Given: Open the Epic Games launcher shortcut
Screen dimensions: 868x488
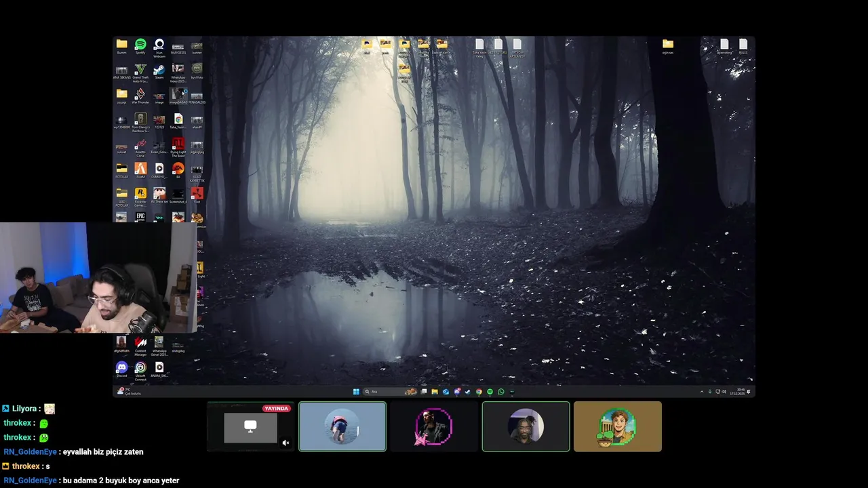Looking at the screenshot, I should click(140, 217).
